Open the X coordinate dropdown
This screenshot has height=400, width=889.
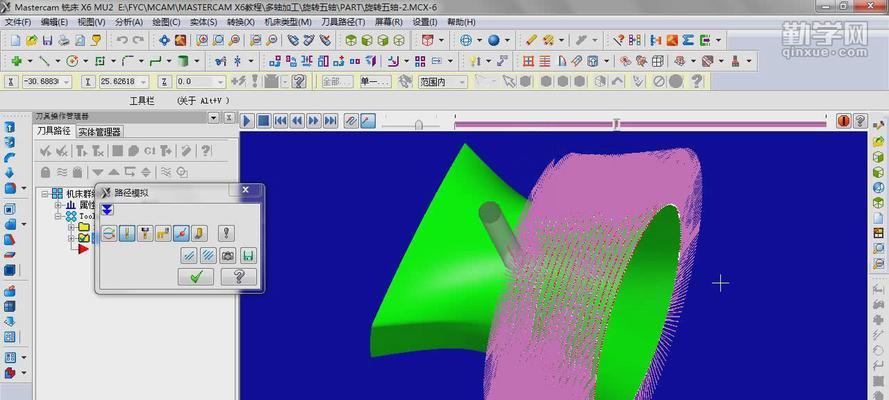[67, 82]
